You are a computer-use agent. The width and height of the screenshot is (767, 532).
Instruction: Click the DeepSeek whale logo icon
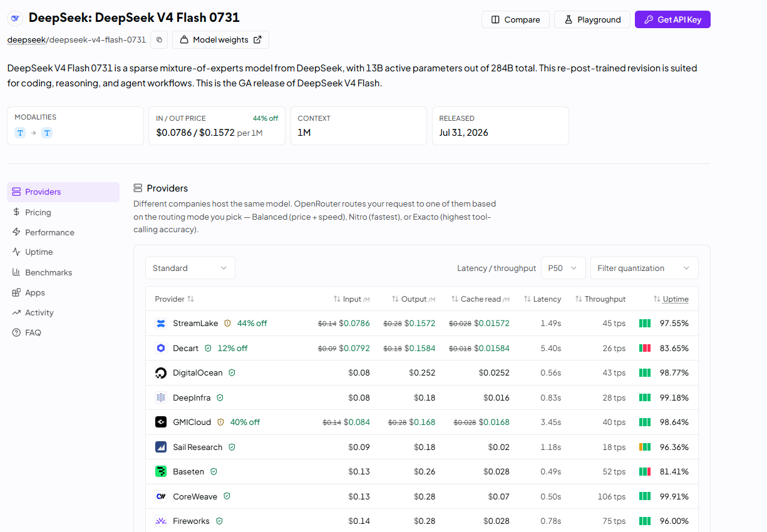click(14, 18)
